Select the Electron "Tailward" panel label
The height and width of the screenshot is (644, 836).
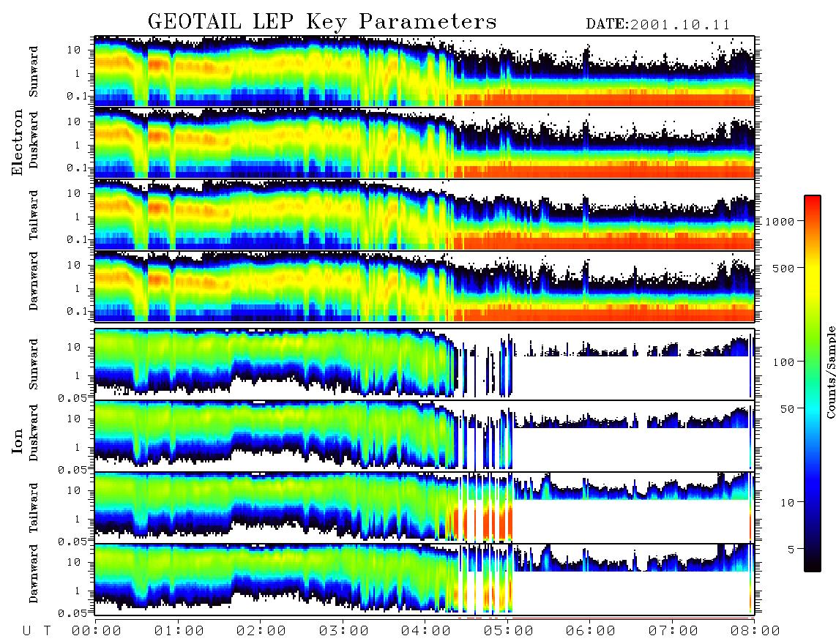pyautogui.click(x=34, y=214)
